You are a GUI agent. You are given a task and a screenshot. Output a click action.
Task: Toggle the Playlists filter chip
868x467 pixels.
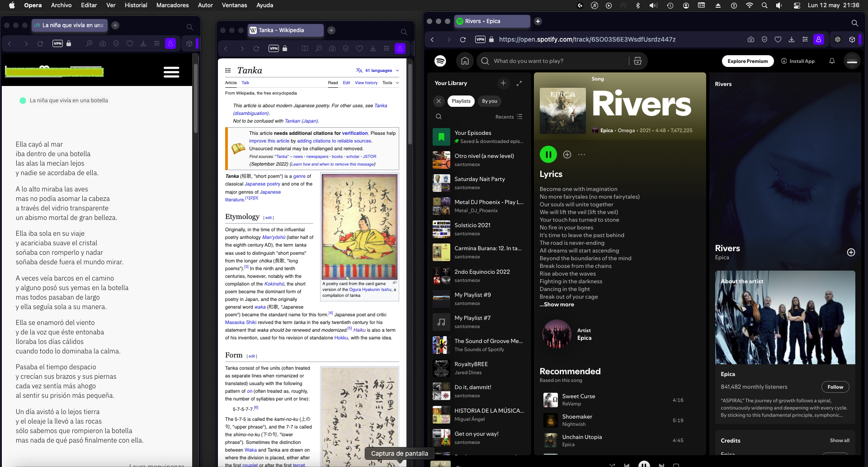[461, 101]
